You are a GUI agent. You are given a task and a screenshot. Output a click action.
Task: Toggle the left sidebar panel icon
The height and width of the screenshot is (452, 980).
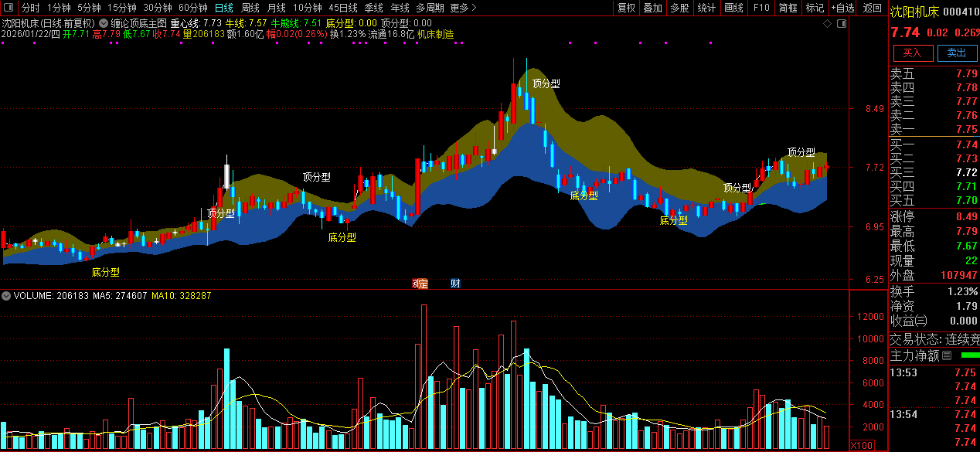tap(8, 8)
